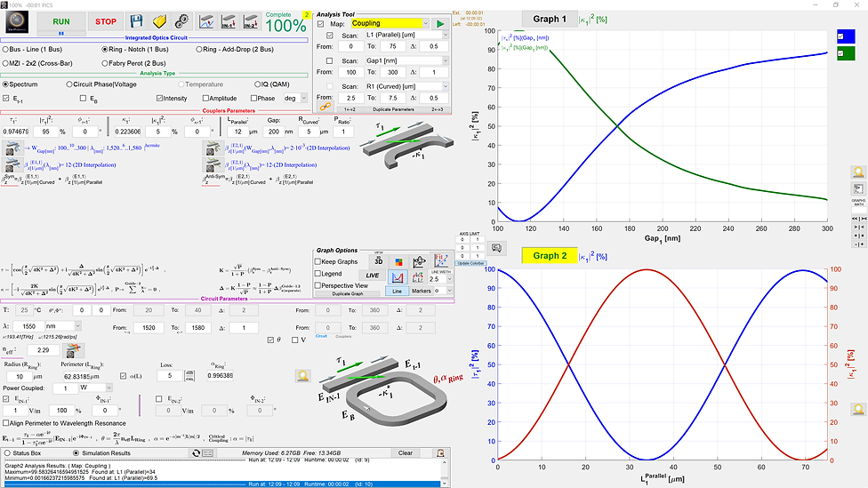Click the magnifier icon next to Graph 2

coord(858,410)
